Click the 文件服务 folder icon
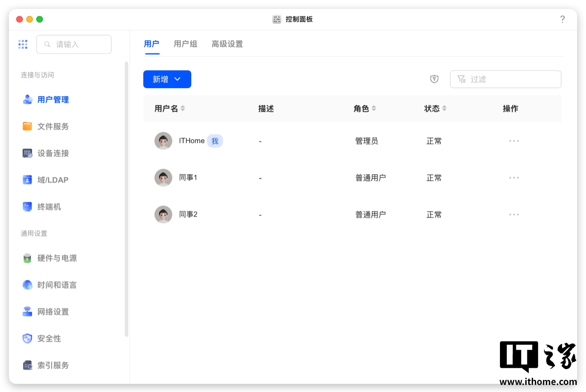586x392 pixels. 27,126
